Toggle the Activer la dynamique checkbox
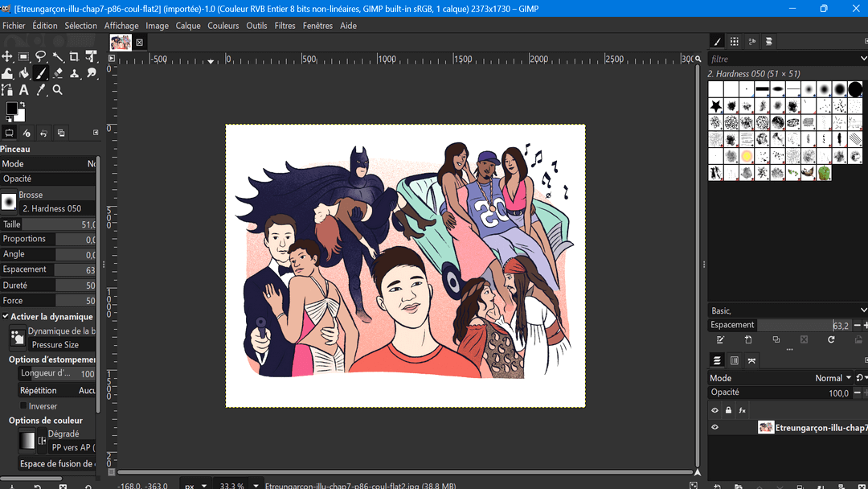Image resolution: width=868 pixels, height=489 pixels. pos(6,316)
